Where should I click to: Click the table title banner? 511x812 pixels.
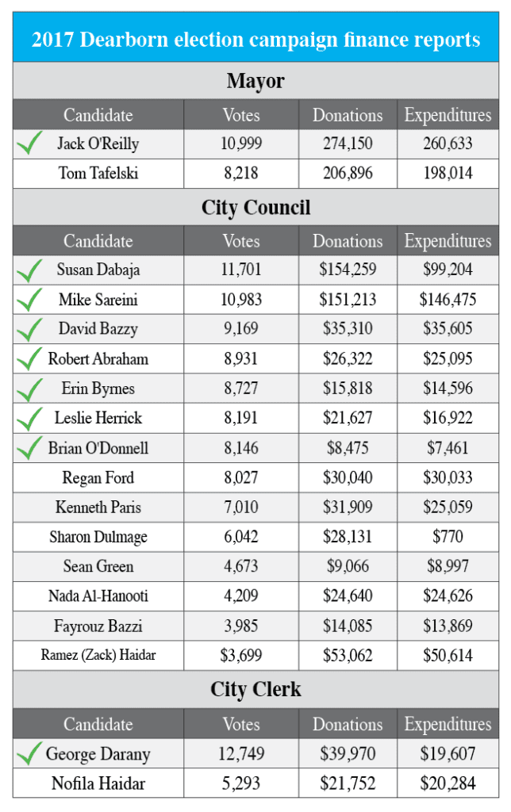tap(255, 39)
